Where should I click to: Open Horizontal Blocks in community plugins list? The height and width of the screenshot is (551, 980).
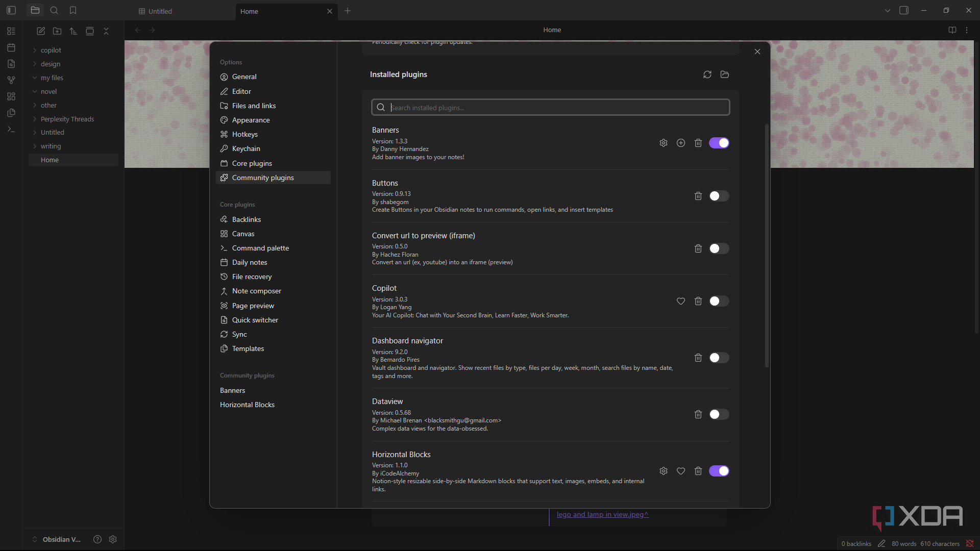click(x=273, y=405)
